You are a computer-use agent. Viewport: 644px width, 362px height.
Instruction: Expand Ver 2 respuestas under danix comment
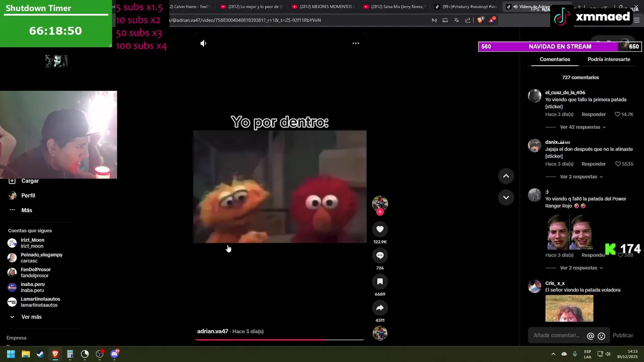pyautogui.click(x=581, y=177)
